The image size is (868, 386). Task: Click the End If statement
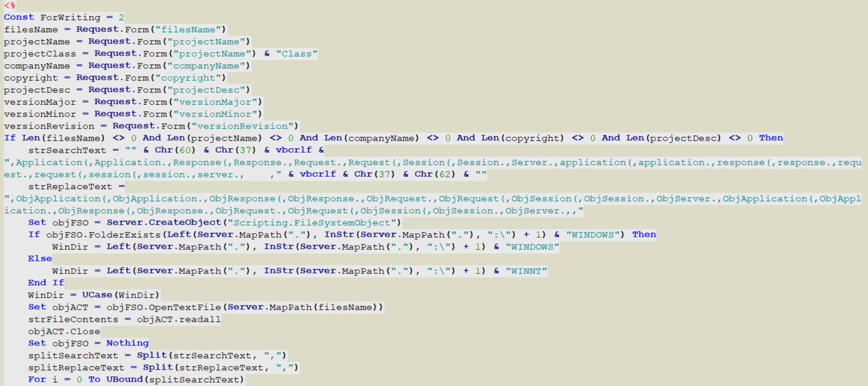[x=46, y=283]
